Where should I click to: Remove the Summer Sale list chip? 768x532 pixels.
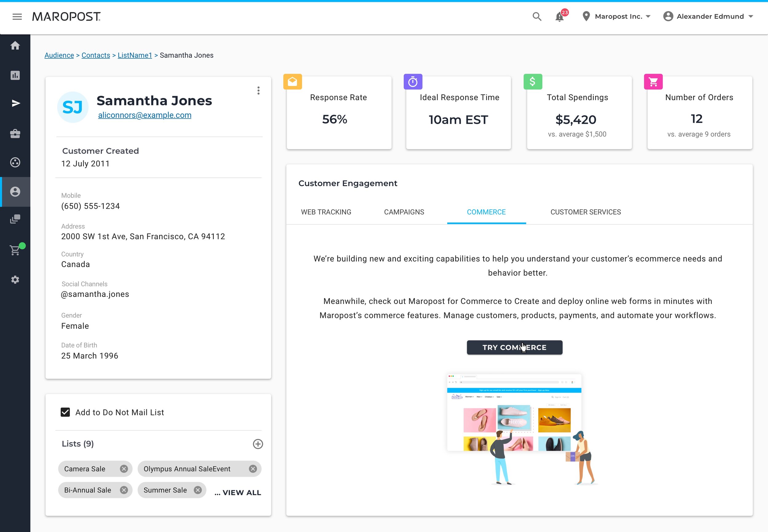(198, 490)
